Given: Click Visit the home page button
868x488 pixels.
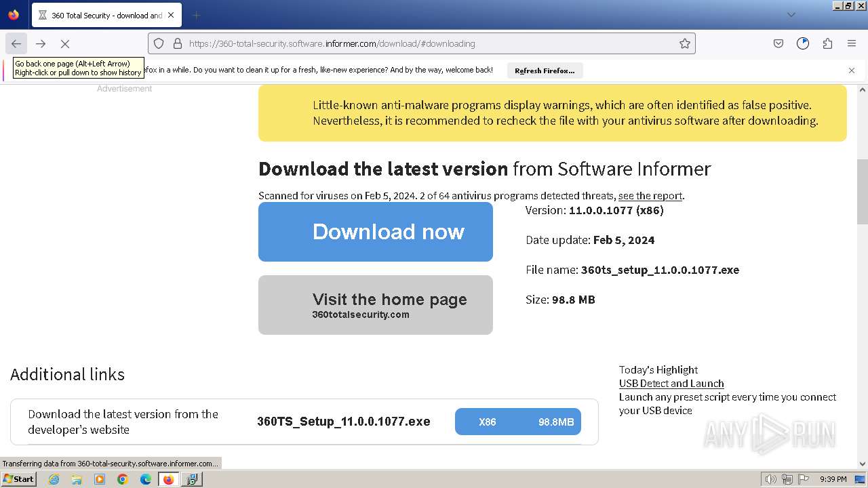Looking at the screenshot, I should point(376,305).
